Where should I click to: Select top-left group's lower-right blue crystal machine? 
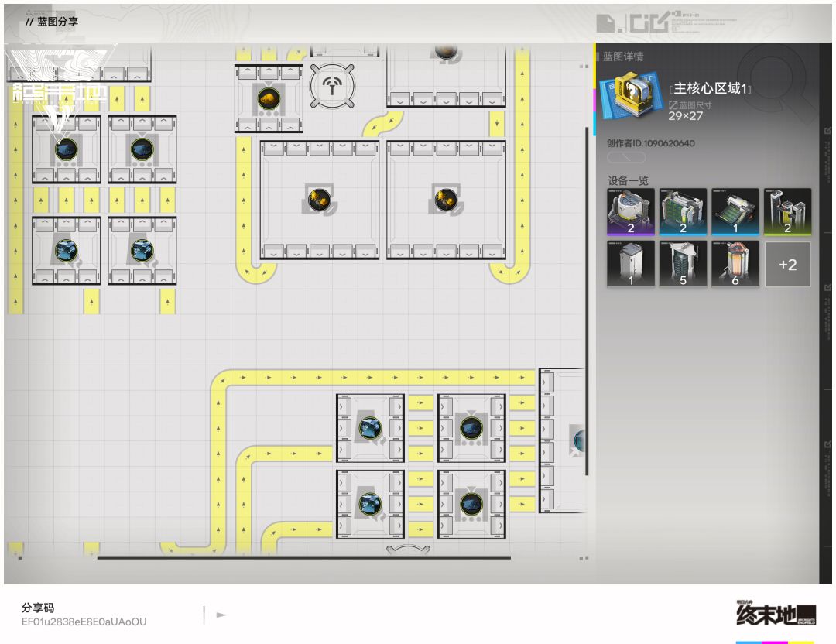point(142,251)
